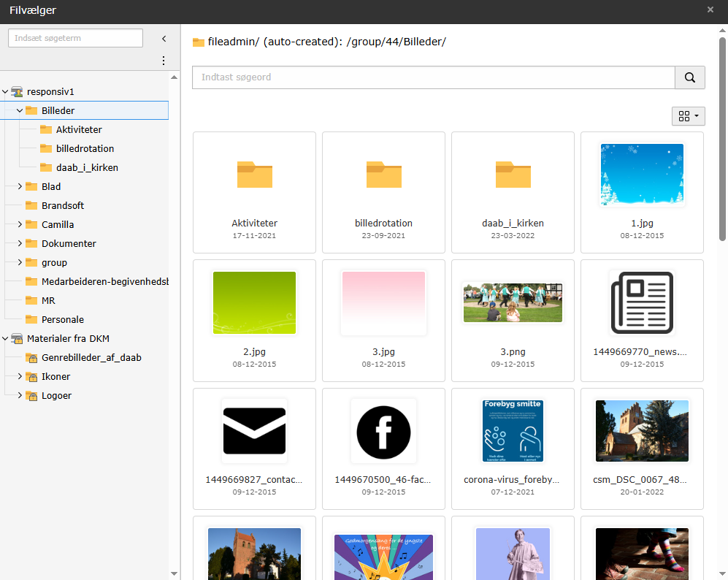The image size is (728, 580).
Task: Expand the group folder chevron
Action: (20, 263)
